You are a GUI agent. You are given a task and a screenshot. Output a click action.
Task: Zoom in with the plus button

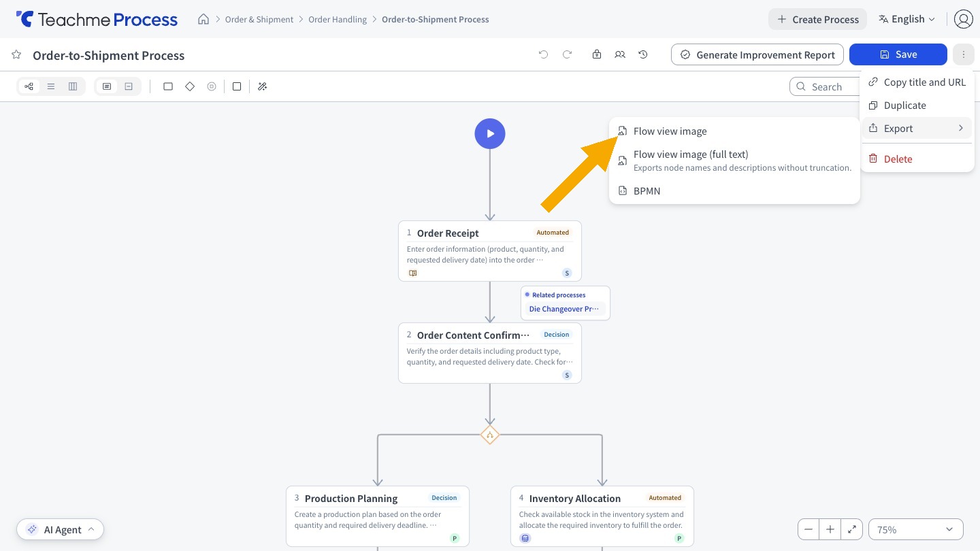830,529
